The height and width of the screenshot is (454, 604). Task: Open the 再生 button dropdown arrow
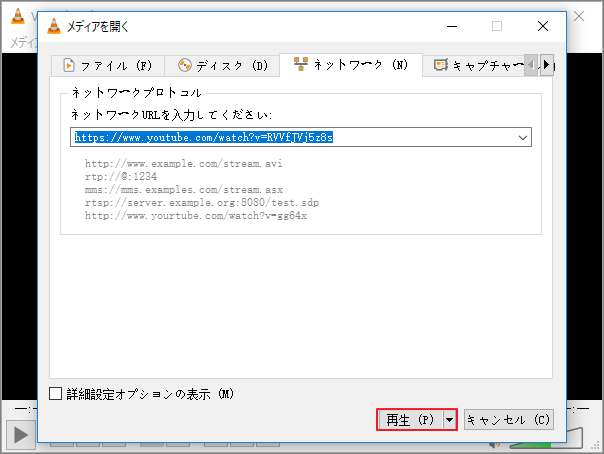pyautogui.click(x=450, y=420)
